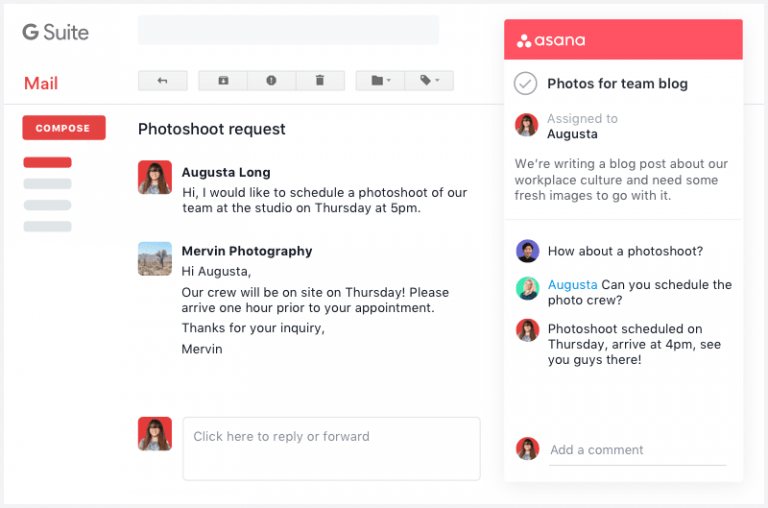Select the last gray sidebar item
This screenshot has width=768, height=508.
pos(48,226)
